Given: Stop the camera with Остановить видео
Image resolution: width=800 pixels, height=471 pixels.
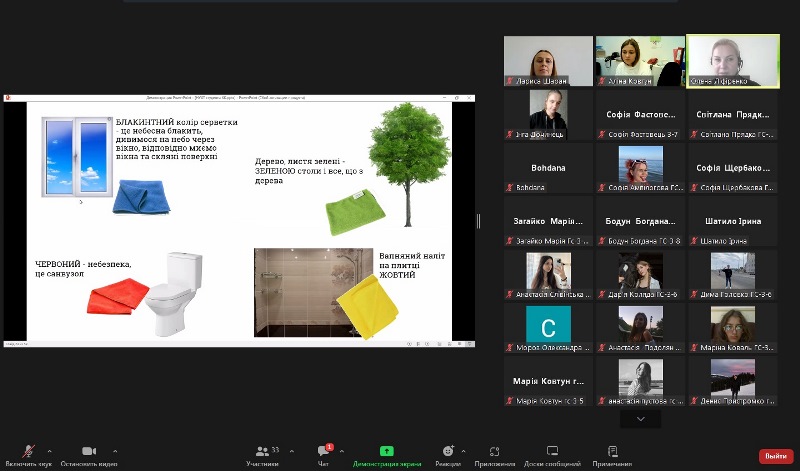Looking at the screenshot, I should click(89, 455).
